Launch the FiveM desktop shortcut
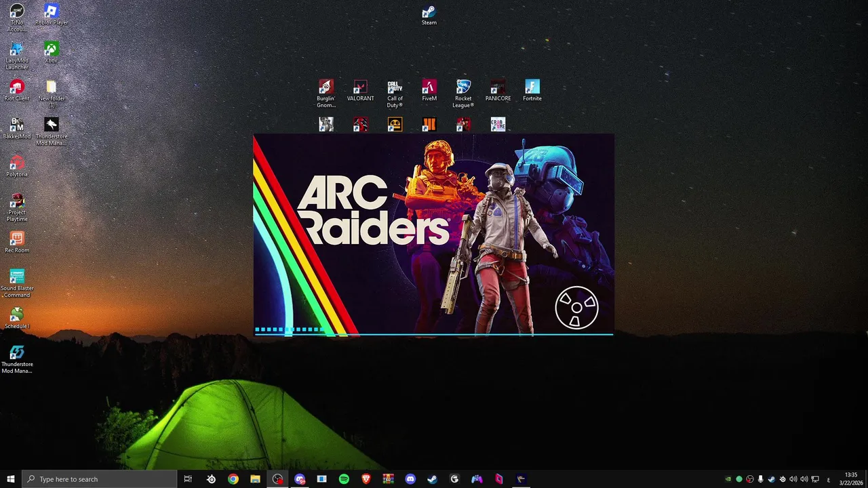 pyautogui.click(x=429, y=91)
